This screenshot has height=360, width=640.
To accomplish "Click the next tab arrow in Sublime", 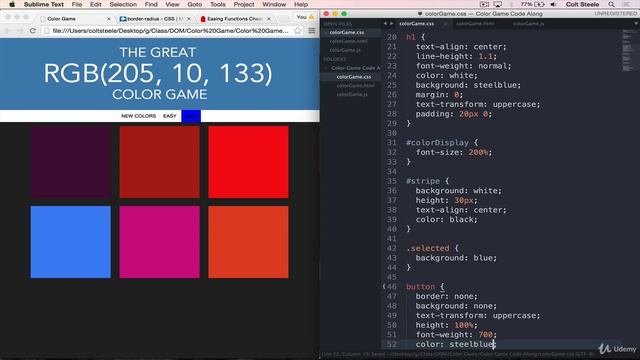I will coord(391,24).
